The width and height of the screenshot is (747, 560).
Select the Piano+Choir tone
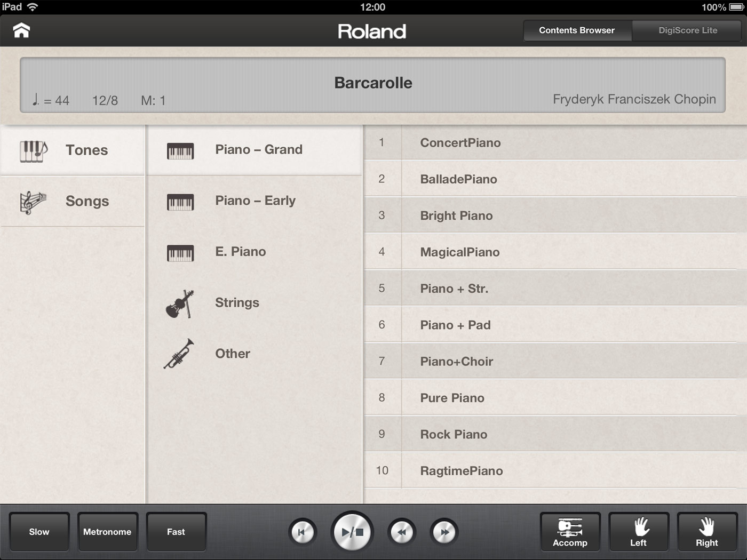tap(555, 361)
